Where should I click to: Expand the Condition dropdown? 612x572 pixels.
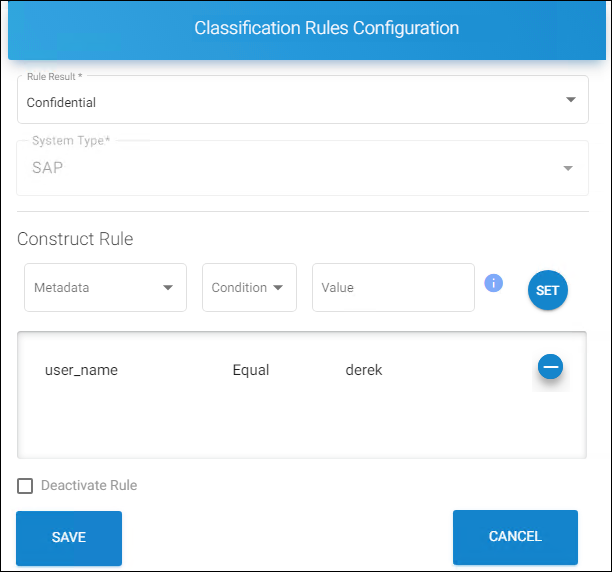249,288
